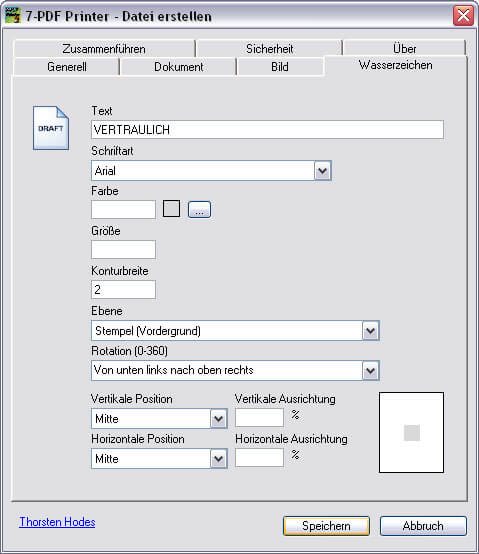479x554 pixels.
Task: Expand the Vertikale Position dropdown
Action: 159,419
